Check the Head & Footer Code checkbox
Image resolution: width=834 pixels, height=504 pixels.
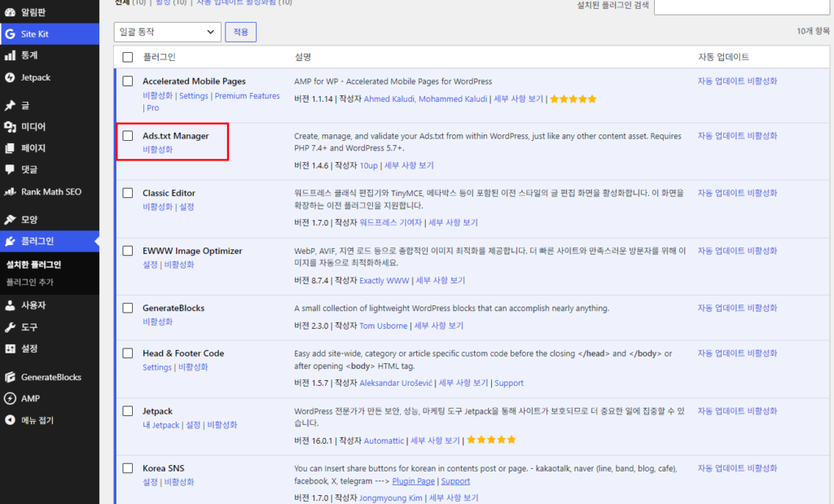(x=128, y=353)
